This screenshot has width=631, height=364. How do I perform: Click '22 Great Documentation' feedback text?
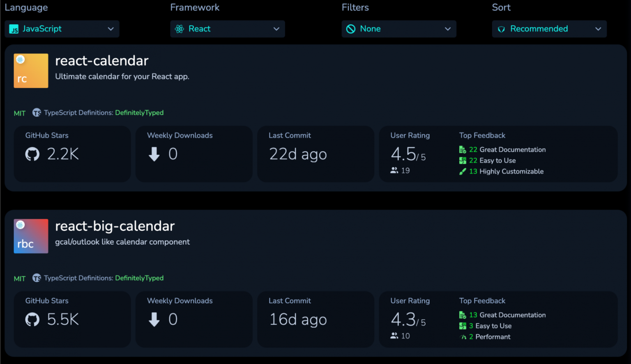(x=507, y=150)
